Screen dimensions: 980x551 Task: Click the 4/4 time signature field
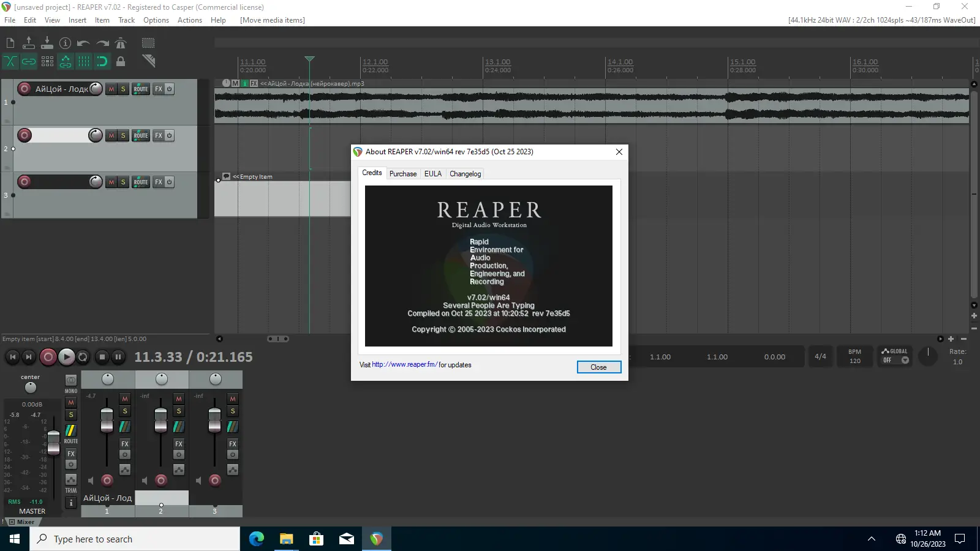pos(820,356)
